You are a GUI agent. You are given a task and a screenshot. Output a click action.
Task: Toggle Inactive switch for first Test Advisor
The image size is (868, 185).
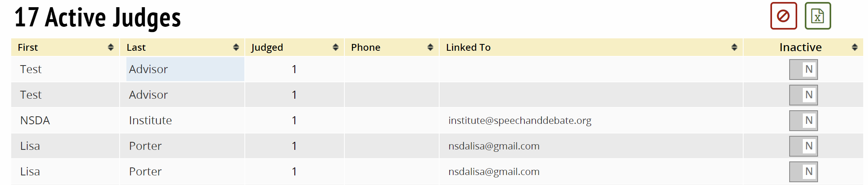(x=803, y=70)
